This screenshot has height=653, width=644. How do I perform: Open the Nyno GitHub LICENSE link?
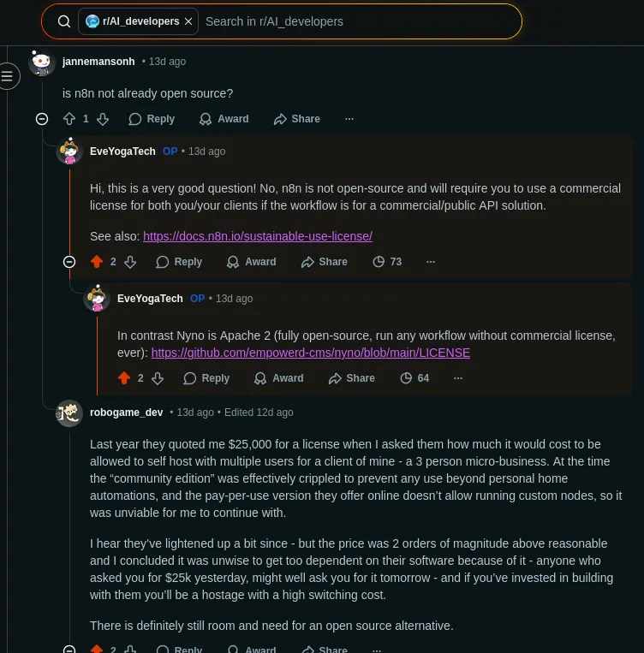pos(310,353)
